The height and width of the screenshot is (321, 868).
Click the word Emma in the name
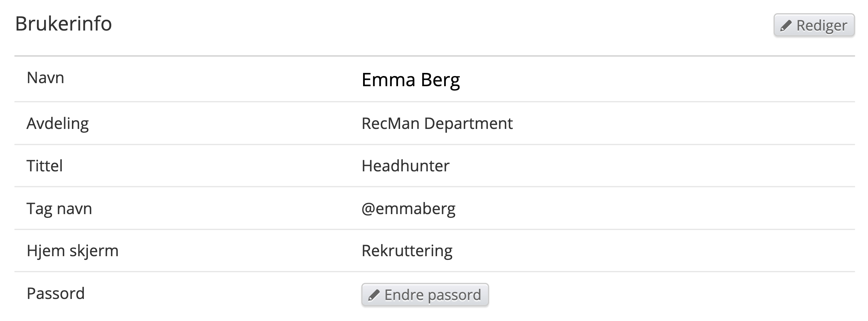click(x=389, y=80)
